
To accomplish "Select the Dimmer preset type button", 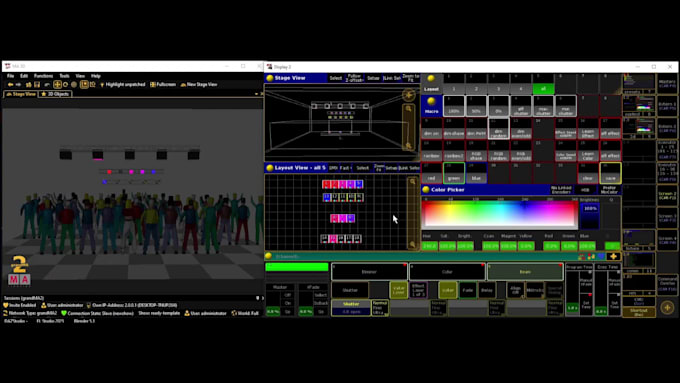I will (x=369, y=272).
